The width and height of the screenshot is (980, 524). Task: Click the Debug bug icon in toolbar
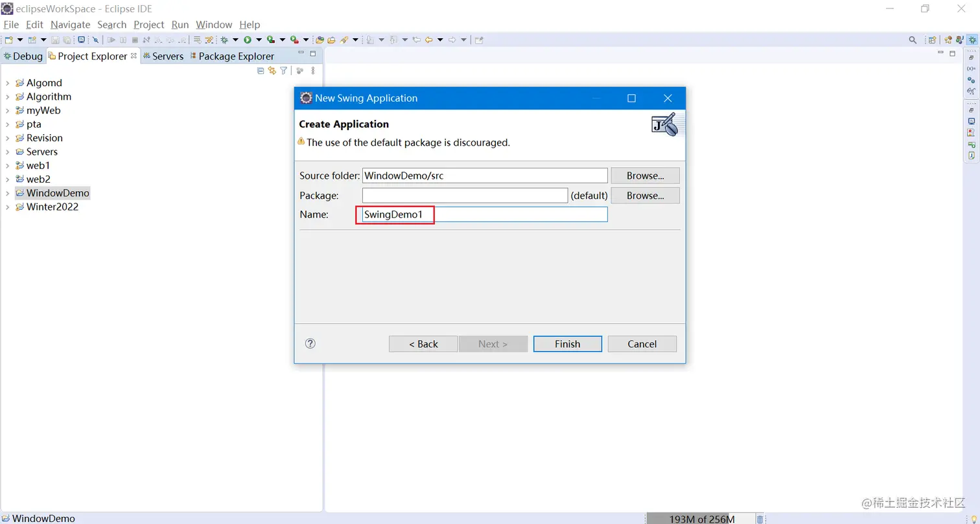point(224,40)
